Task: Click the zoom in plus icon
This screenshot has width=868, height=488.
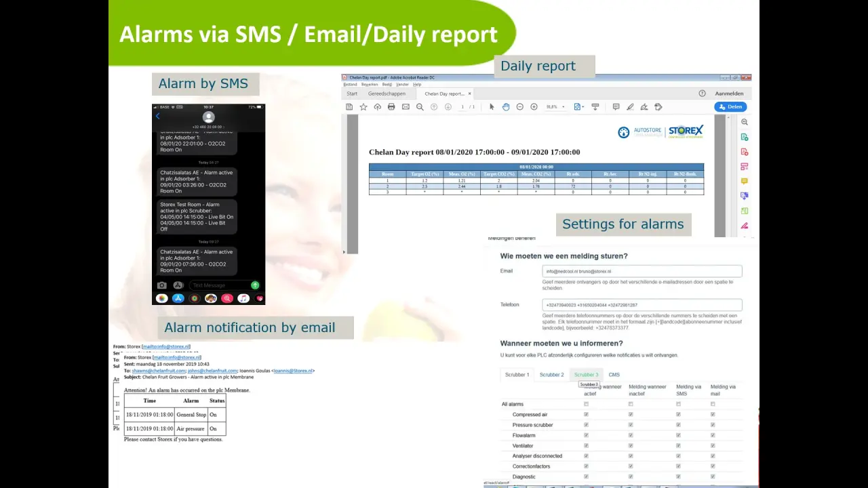Action: coord(534,107)
